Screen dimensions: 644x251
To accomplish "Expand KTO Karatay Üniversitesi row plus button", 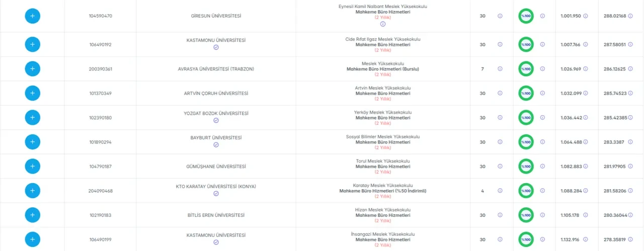I will click(x=32, y=191).
